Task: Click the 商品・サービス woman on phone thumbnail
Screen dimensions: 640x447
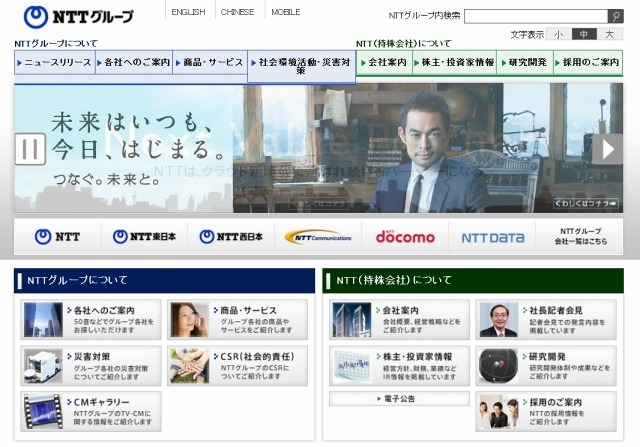Action: [189, 320]
